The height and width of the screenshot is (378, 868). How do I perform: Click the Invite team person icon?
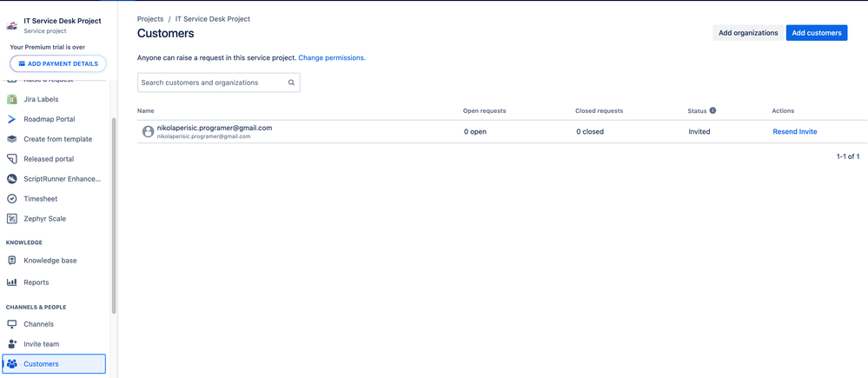pos(11,344)
